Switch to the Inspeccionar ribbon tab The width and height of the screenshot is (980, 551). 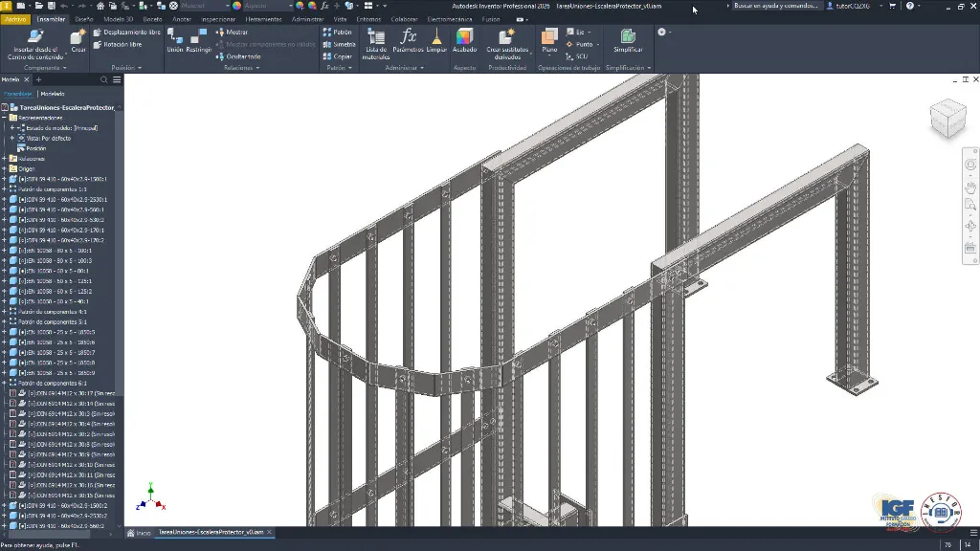click(218, 19)
